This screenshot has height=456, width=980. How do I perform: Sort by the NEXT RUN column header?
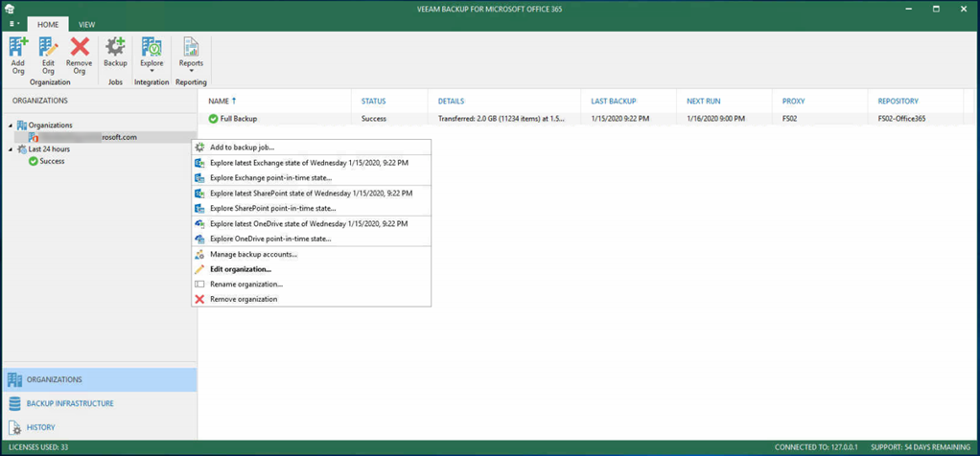point(725,101)
